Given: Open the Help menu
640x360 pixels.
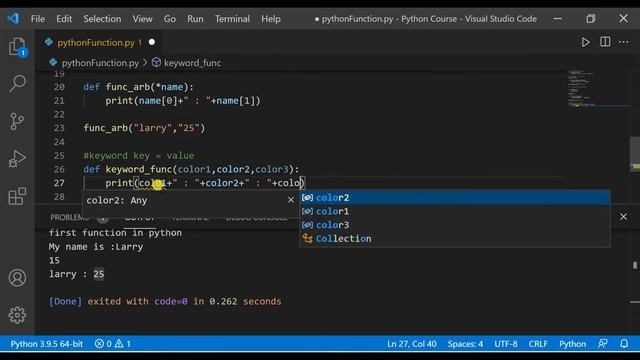Looking at the screenshot, I should click(x=271, y=19).
